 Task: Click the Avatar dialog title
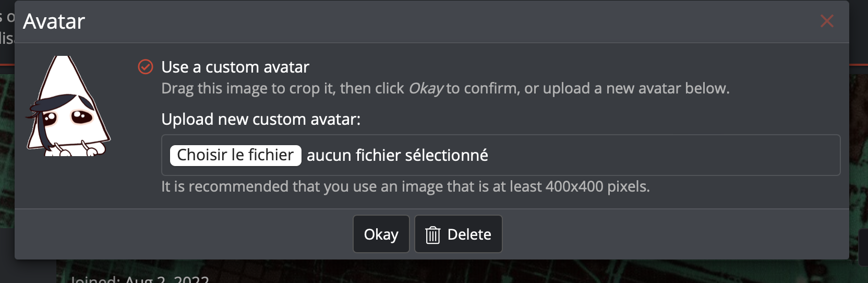click(54, 21)
